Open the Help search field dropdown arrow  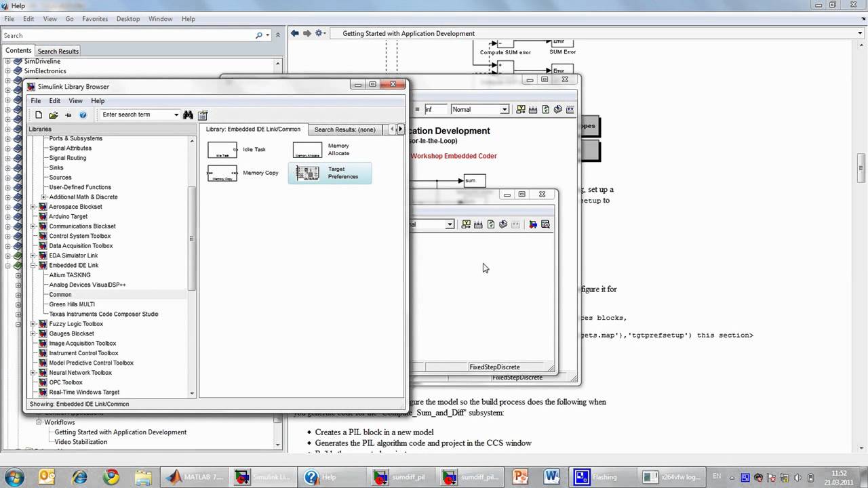[x=269, y=35]
